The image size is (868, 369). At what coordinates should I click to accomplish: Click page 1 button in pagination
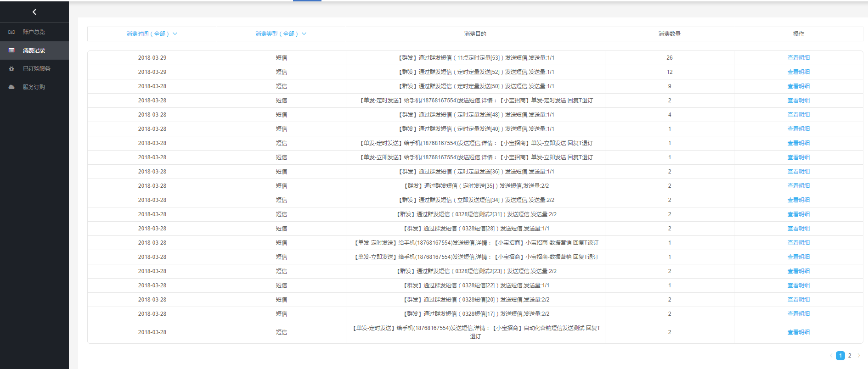pos(840,356)
